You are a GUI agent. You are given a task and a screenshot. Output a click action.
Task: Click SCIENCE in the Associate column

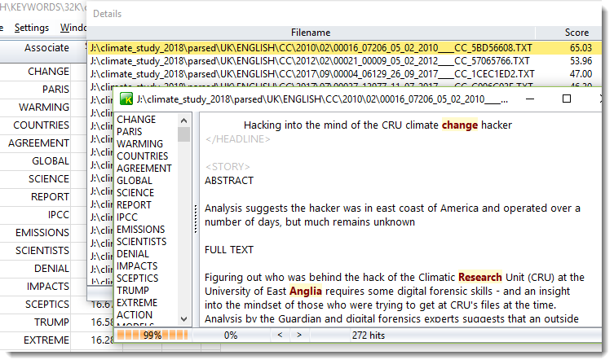pyautogui.click(x=49, y=179)
